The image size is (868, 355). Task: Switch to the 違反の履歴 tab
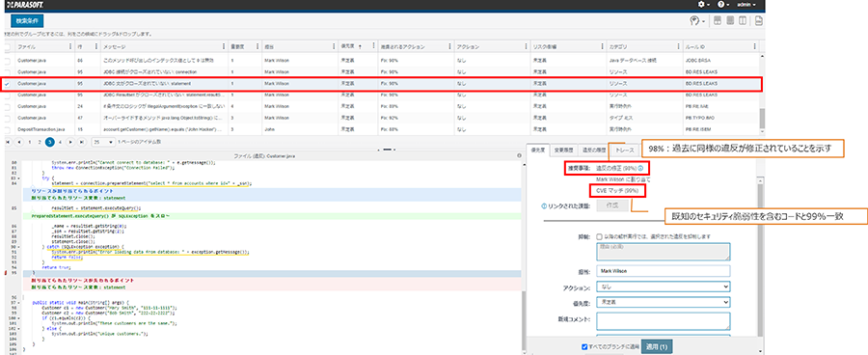click(594, 150)
